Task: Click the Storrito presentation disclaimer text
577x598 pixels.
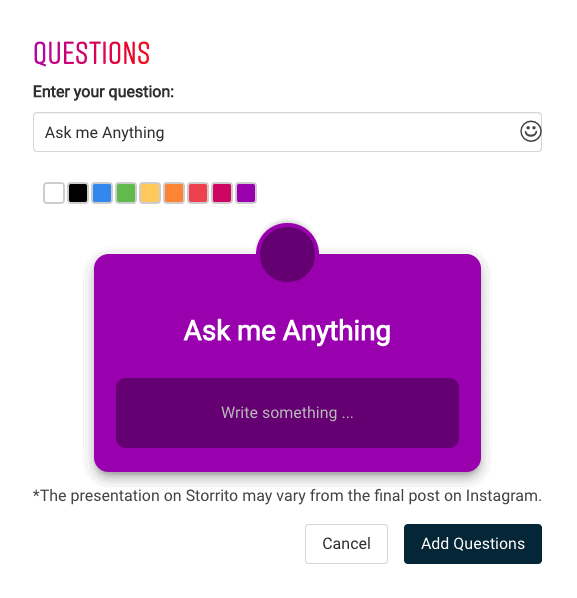Action: coord(287,496)
